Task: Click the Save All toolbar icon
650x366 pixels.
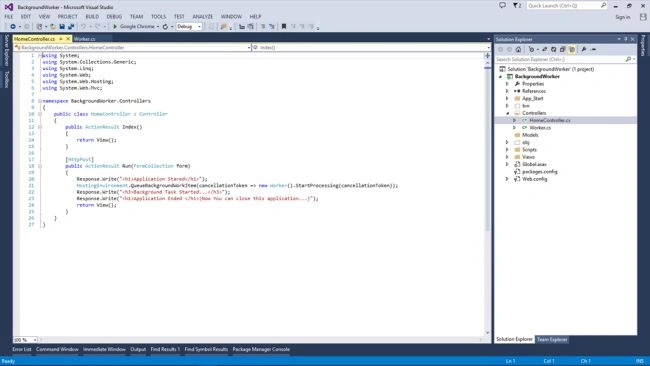Action: (71, 27)
